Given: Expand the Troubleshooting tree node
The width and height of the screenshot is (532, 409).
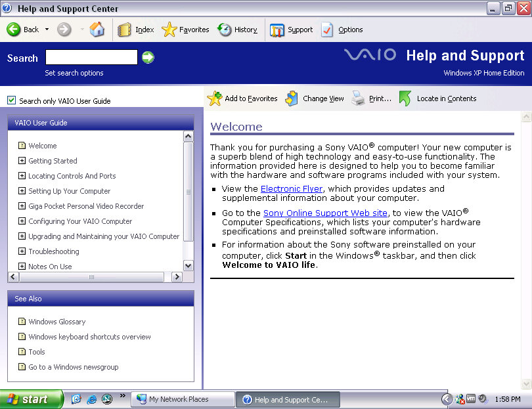Looking at the screenshot, I should coord(22,251).
